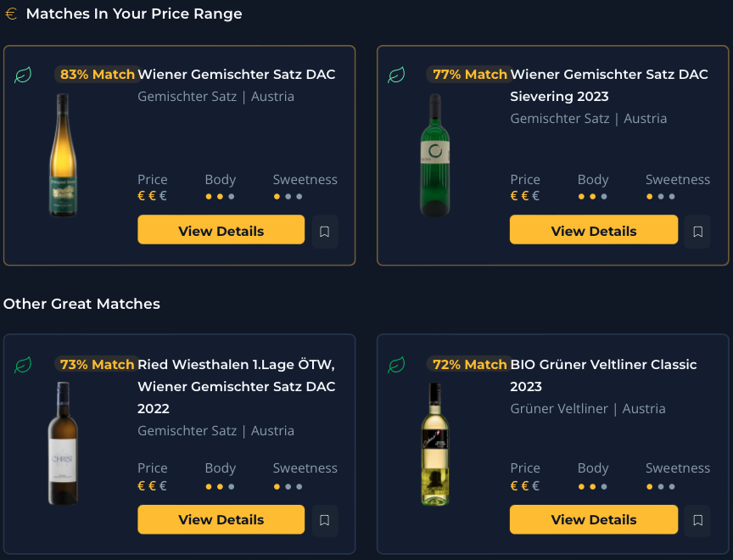
Task: Toggle the bookmark on BIO Grüner Veltliner card
Action: click(697, 519)
